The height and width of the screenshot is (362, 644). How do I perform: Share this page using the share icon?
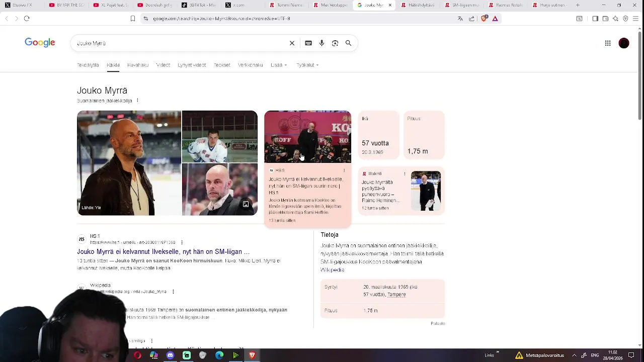(471, 19)
